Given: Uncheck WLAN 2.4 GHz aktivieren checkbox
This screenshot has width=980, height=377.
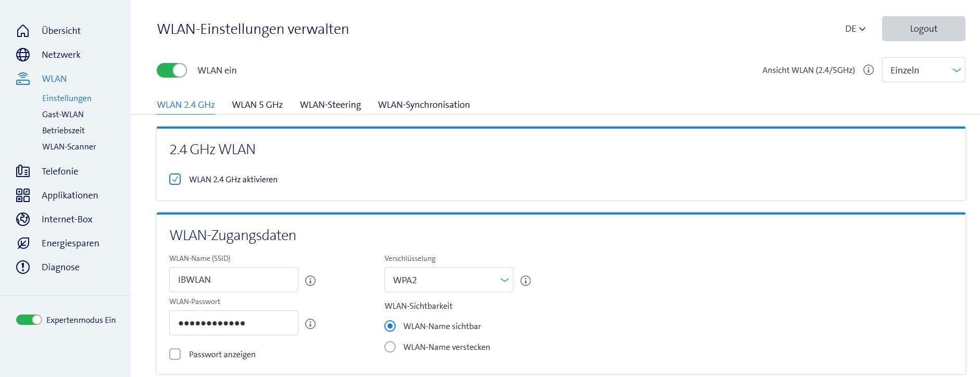Looking at the screenshot, I should (175, 179).
